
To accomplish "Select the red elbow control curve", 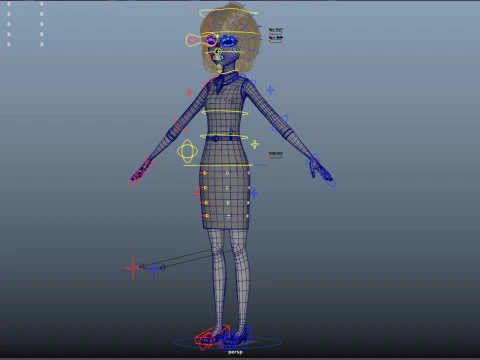I will (179, 124).
